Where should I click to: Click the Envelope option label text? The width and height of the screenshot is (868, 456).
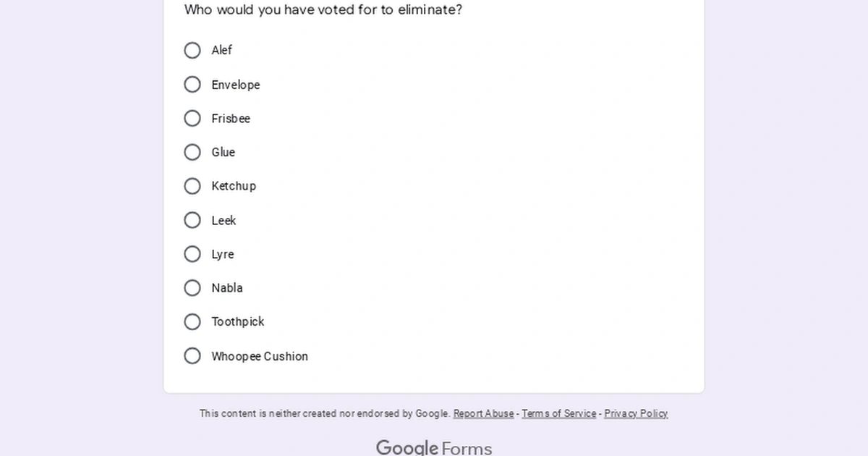(x=236, y=84)
